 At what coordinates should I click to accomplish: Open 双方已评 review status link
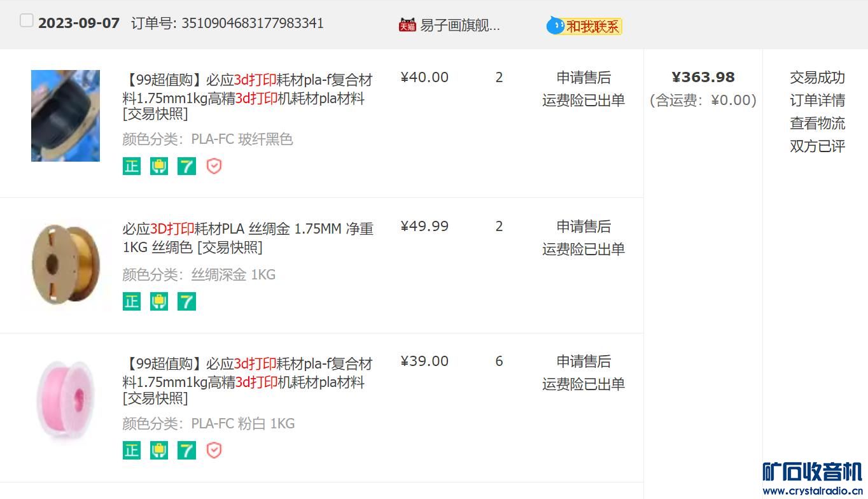[817, 146]
